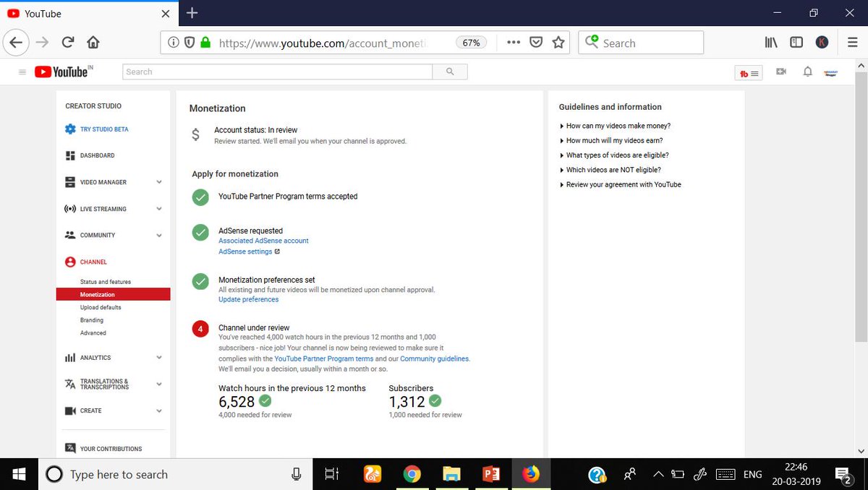The width and height of the screenshot is (868, 490).
Task: Click the 67% zoom level badge
Action: (471, 43)
